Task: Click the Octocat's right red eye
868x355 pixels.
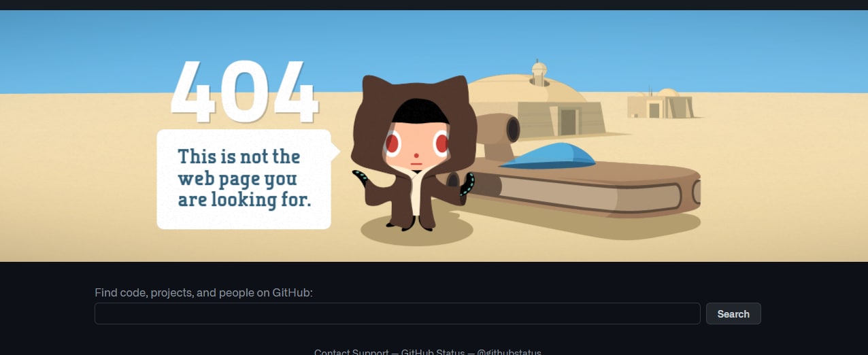Action: coord(441,143)
